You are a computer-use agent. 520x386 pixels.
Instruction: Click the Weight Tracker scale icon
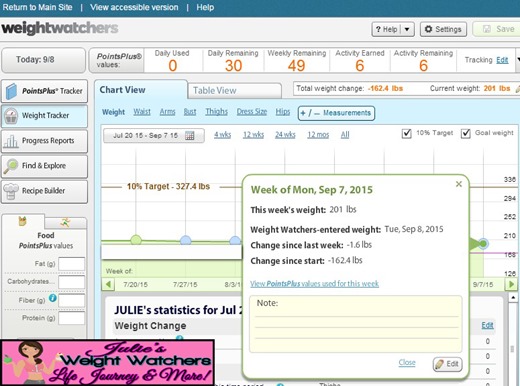11,116
